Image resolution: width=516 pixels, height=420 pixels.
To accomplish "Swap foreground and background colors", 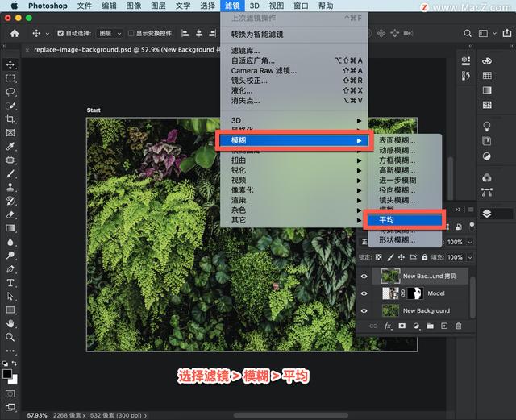I will (15, 364).
